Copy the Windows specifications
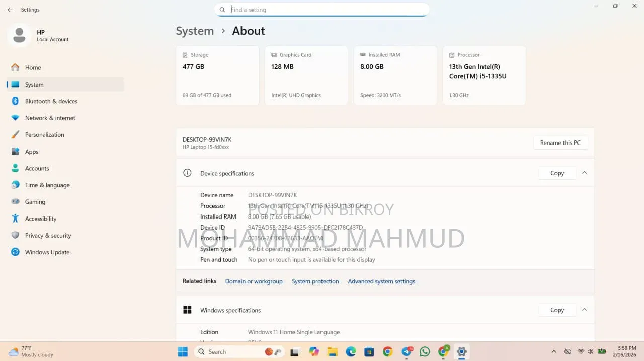Image resolution: width=644 pixels, height=361 pixels. (x=557, y=310)
